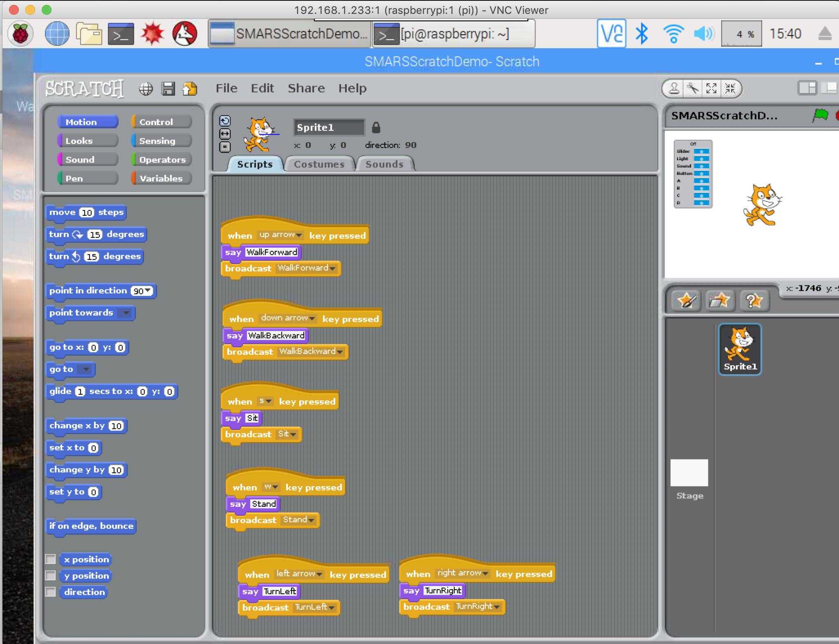Viewport: 839px width, 644px height.
Task: Open the point in direction 90 dropdown
Action: 141,291
